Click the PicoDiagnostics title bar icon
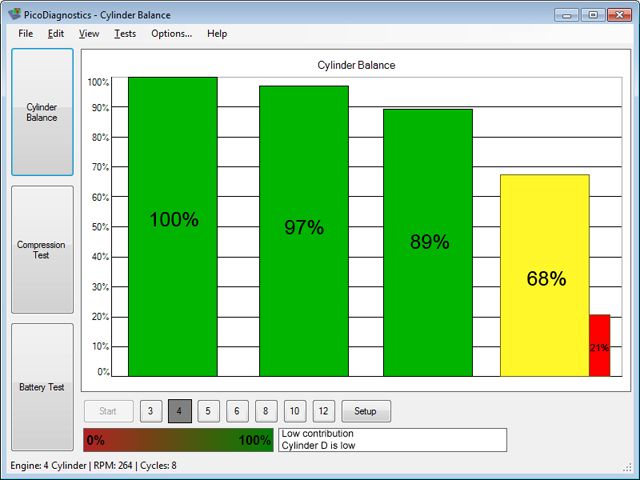This screenshot has width=640, height=480. point(14,14)
